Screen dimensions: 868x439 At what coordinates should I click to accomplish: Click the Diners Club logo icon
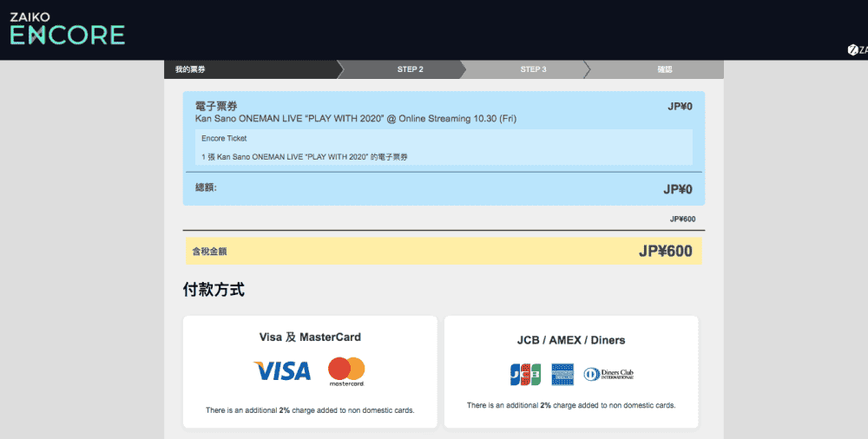point(608,375)
